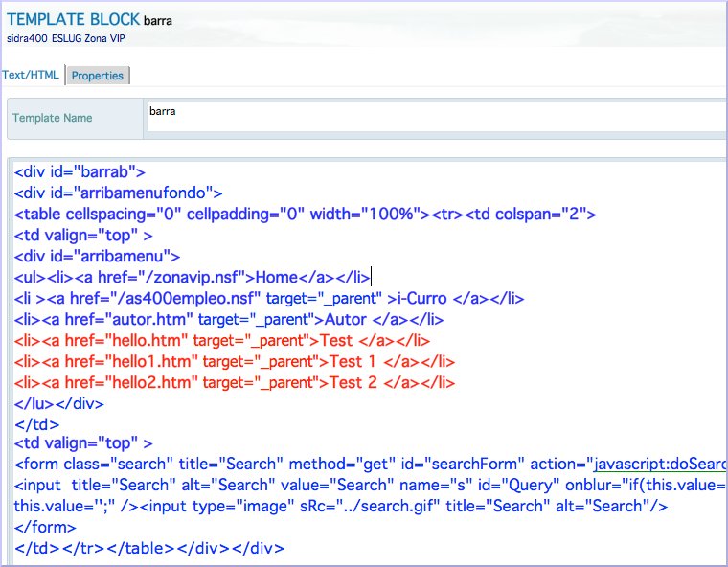Click the red hello.htm Test line
728x567 pixels.
(222, 340)
